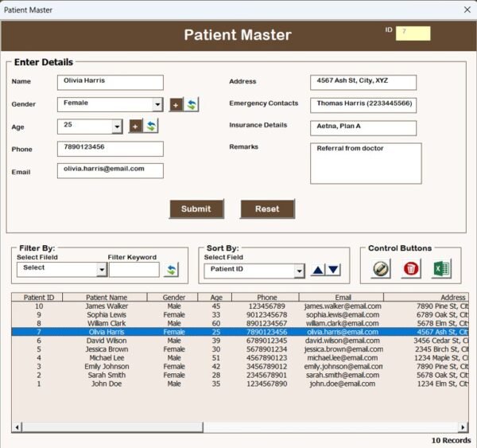Screen dimensions: 477x448
Task: Reset the patient form
Action: (x=267, y=209)
